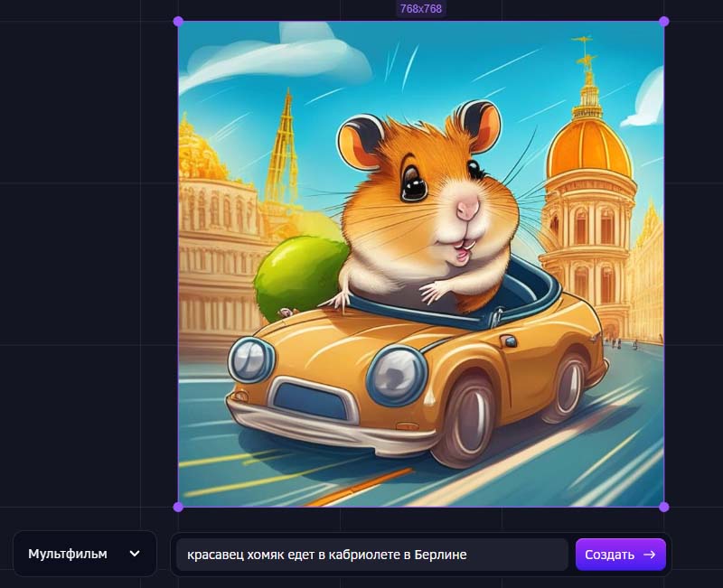Viewport: 723px width, 588px height.
Task: Click the 768x768 size label above the image
Action: pyautogui.click(x=421, y=9)
